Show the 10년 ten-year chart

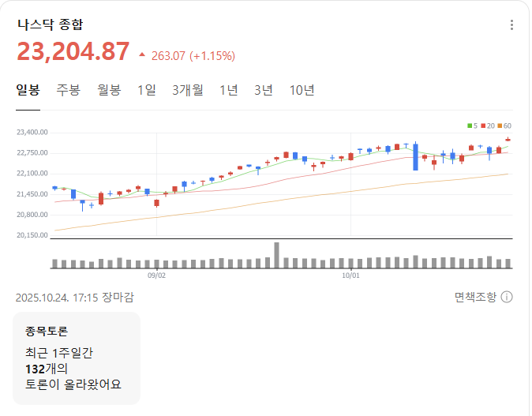pyautogui.click(x=302, y=90)
